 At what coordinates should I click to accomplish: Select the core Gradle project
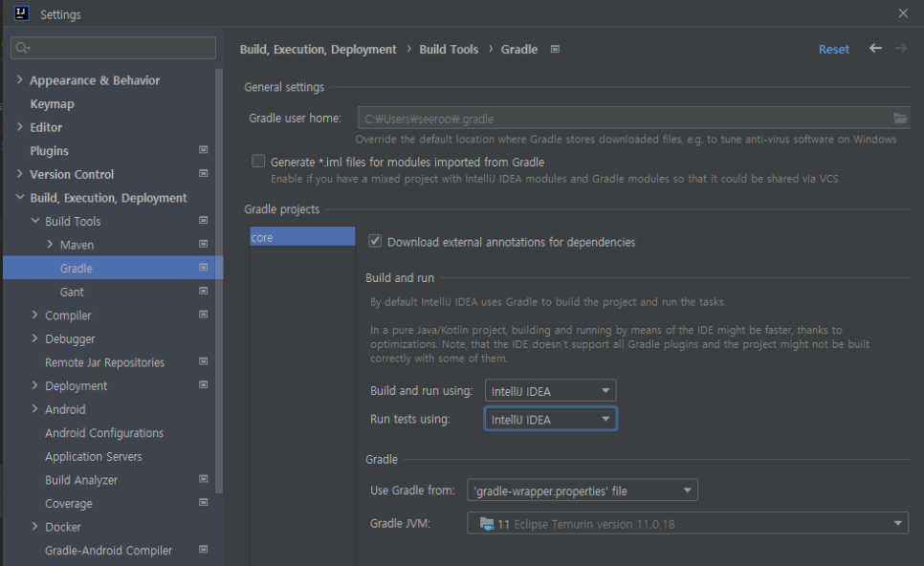302,237
